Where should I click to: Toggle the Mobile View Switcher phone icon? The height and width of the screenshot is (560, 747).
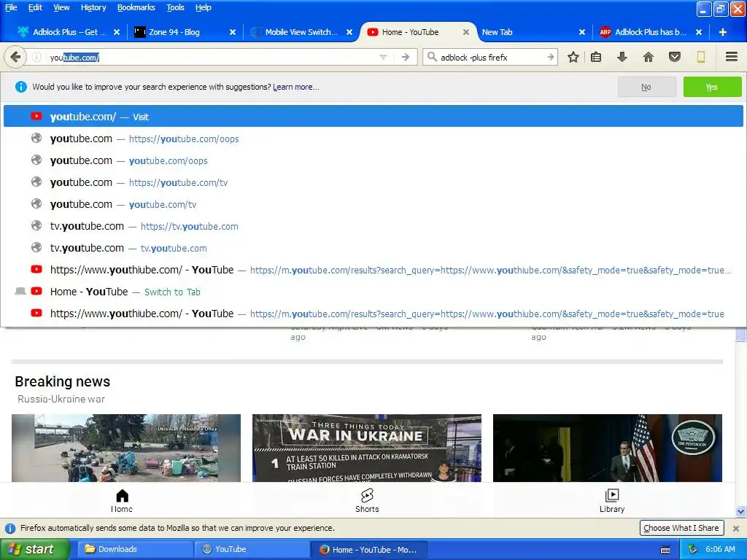[701, 57]
